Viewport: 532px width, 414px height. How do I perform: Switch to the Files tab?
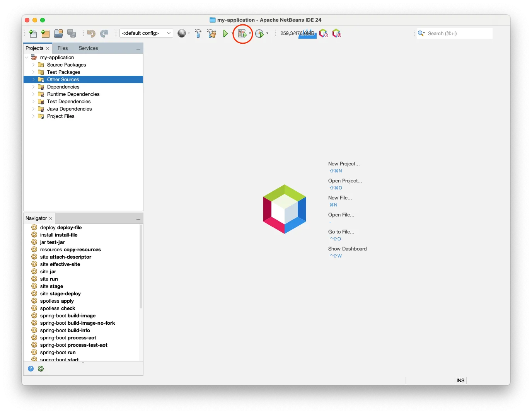[63, 48]
